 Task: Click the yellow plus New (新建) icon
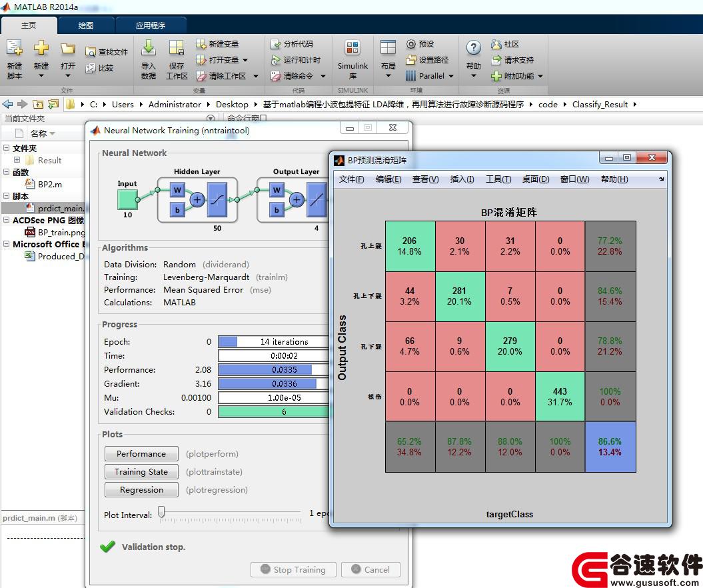point(41,48)
